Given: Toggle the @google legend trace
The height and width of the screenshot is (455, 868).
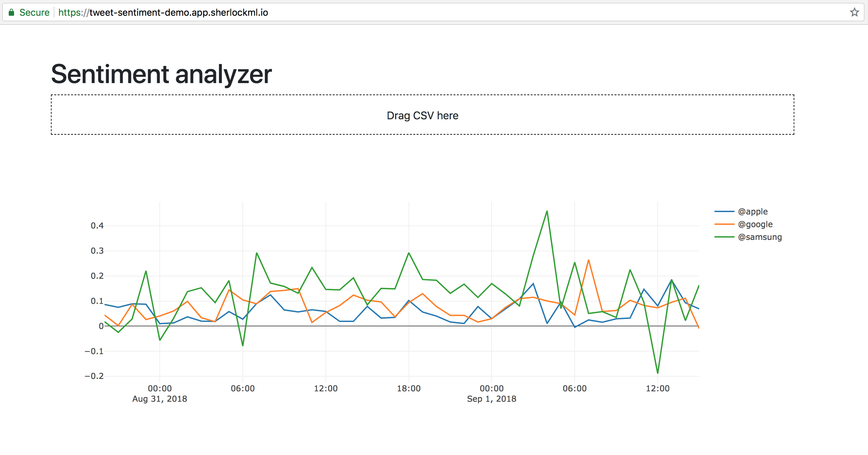Looking at the screenshot, I should (755, 224).
